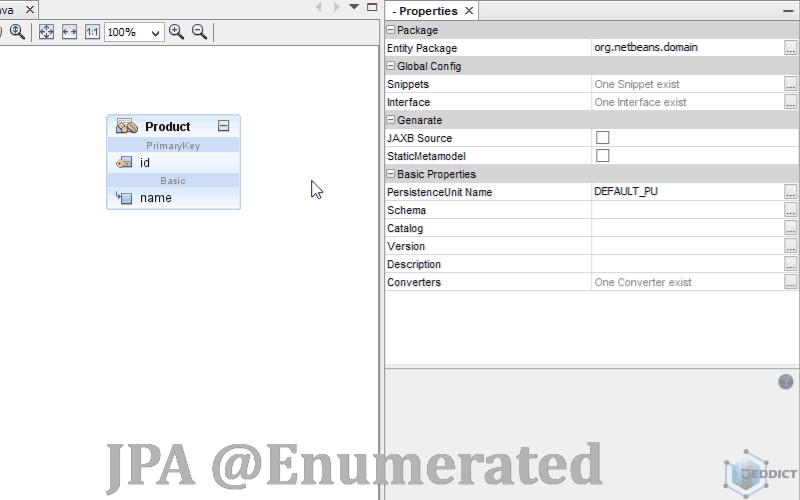The image size is (800, 500).
Task: Click the help icon in the description area
Action: tap(785, 382)
